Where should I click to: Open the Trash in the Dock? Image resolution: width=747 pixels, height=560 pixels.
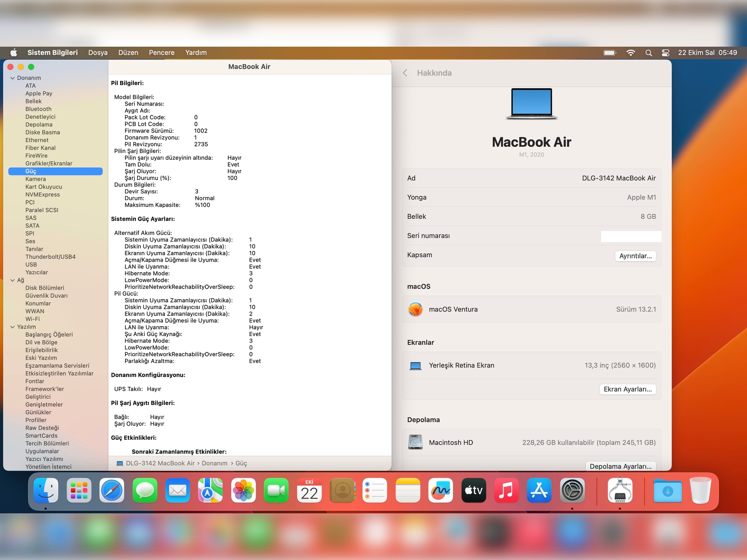701,490
